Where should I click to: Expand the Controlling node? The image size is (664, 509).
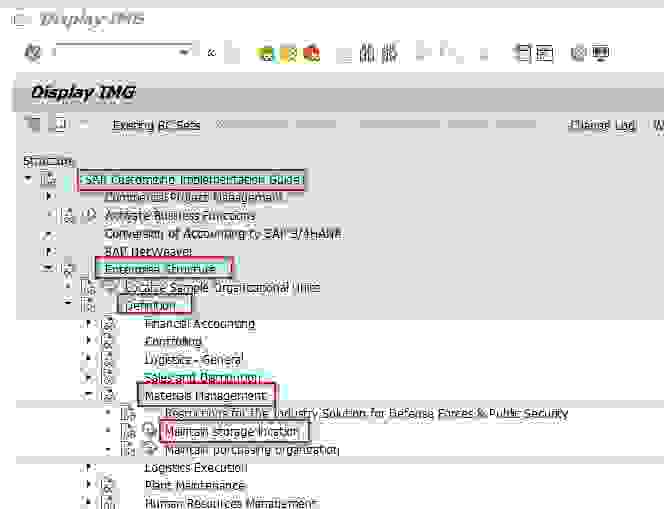[88, 340]
